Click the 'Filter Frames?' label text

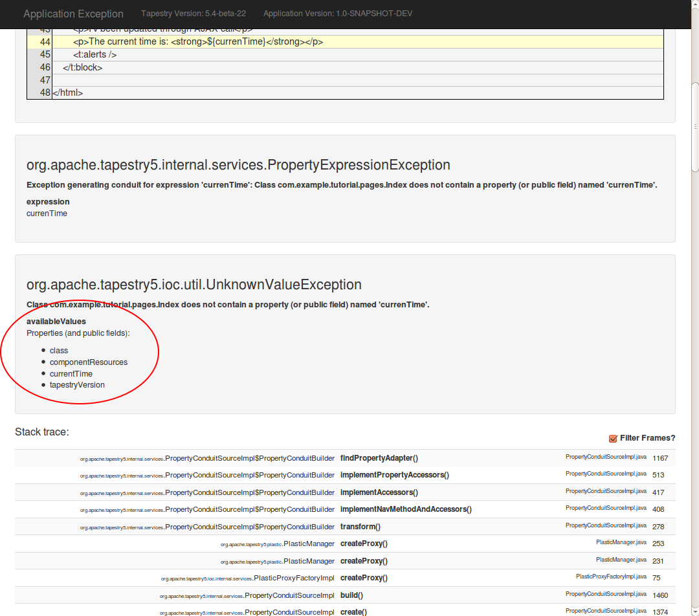pos(647,438)
